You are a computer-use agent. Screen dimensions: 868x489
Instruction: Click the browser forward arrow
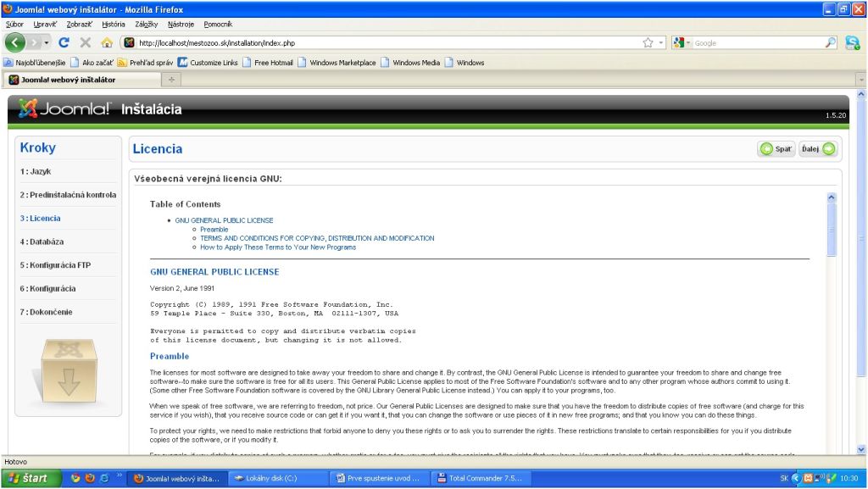tap(34, 42)
